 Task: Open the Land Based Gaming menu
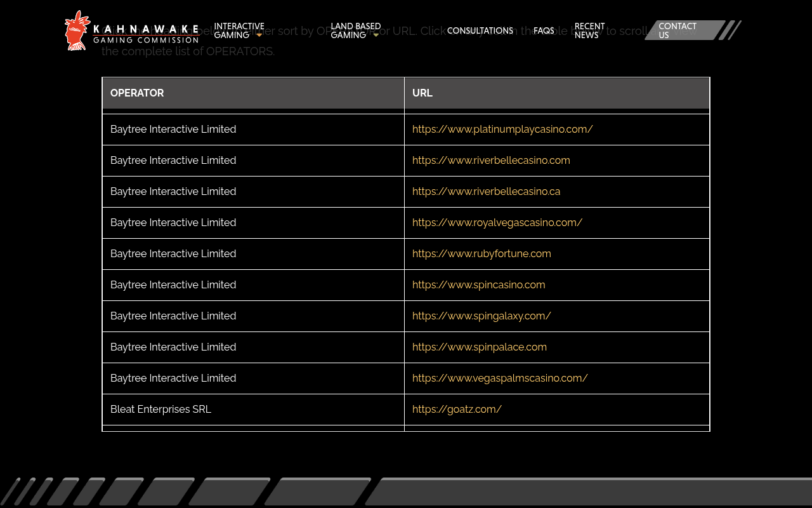coord(355,30)
